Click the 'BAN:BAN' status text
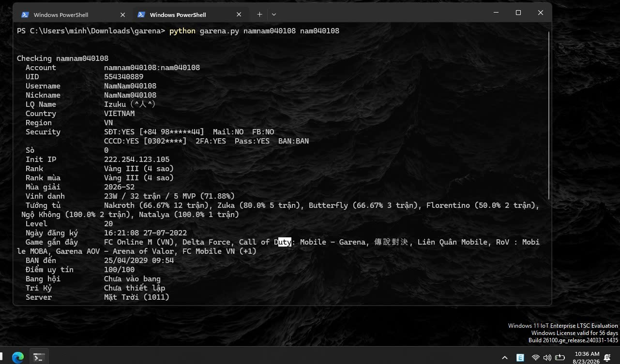Image resolution: width=620 pixels, height=364 pixels. [294, 141]
